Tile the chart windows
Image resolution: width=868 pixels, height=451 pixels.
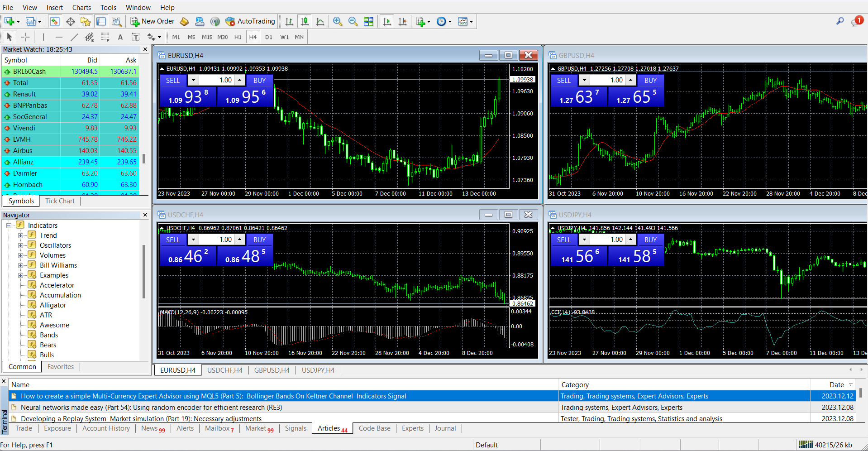tap(368, 21)
